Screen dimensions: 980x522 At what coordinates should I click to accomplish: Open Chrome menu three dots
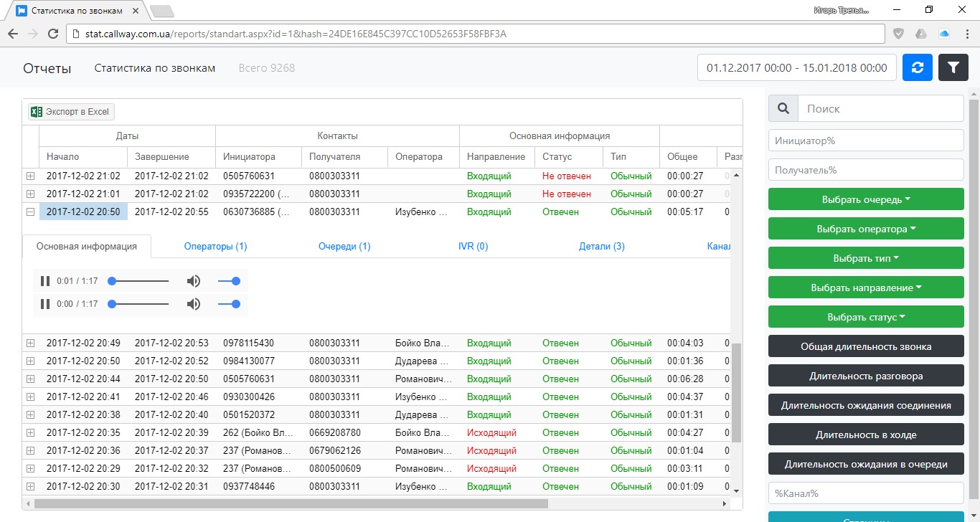point(967,34)
